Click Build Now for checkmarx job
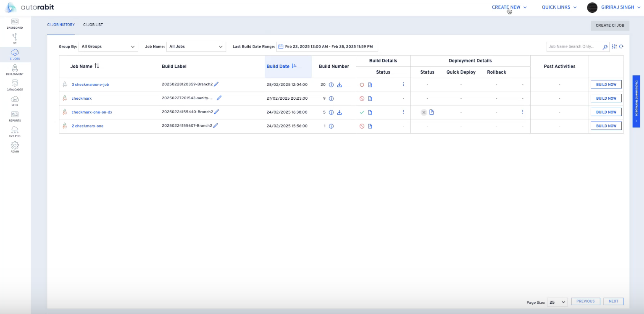 pyautogui.click(x=606, y=98)
